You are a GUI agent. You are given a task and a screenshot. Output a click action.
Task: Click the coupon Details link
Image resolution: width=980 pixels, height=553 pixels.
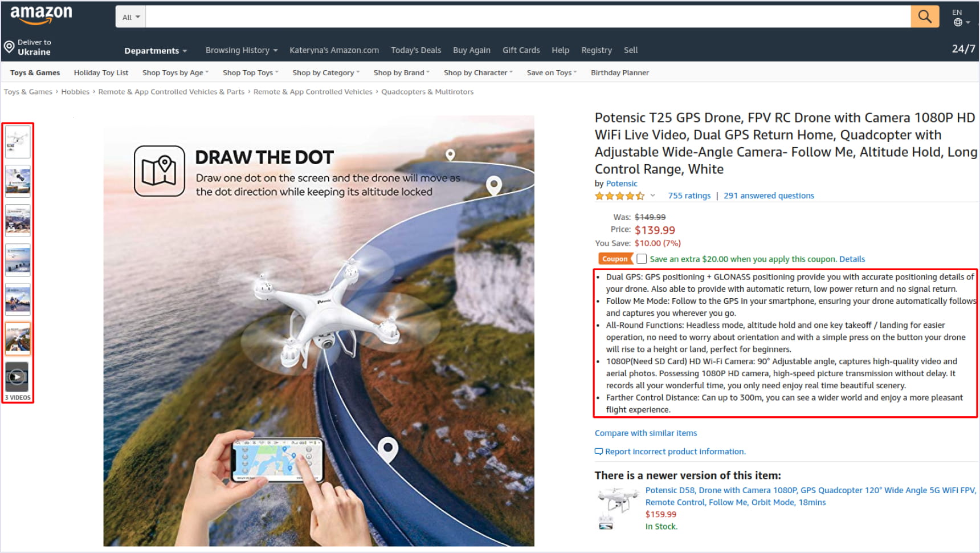tap(852, 259)
